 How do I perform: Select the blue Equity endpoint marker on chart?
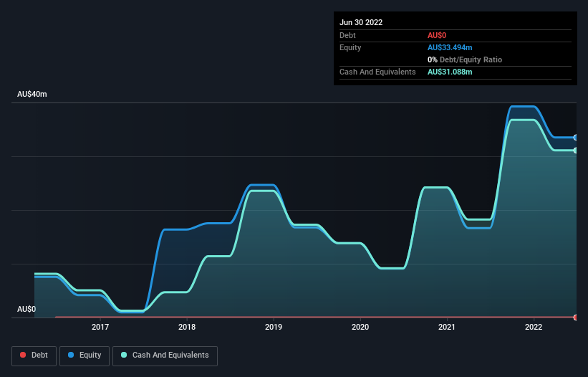pyautogui.click(x=576, y=138)
